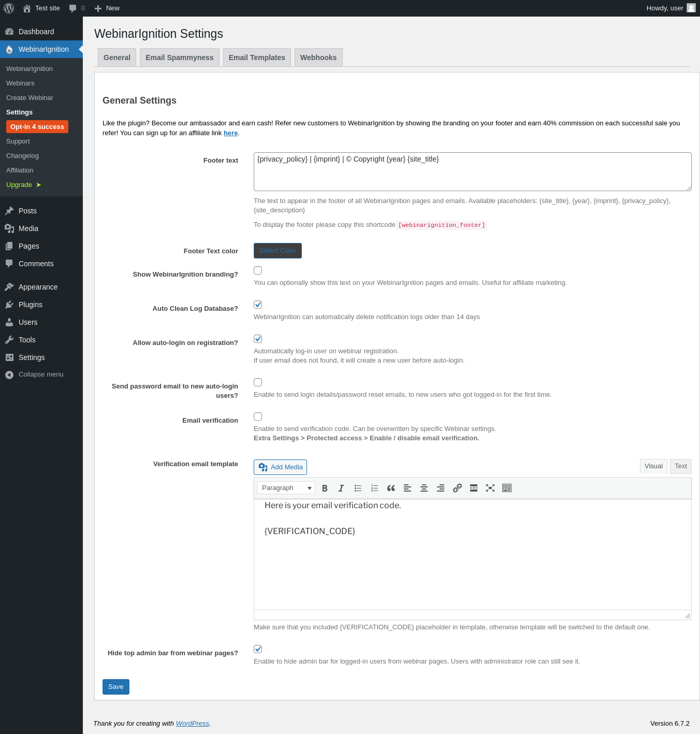Image resolution: width=700 pixels, height=734 pixels.
Task: Switch to the Email Spammyness tab
Action: tap(180, 57)
